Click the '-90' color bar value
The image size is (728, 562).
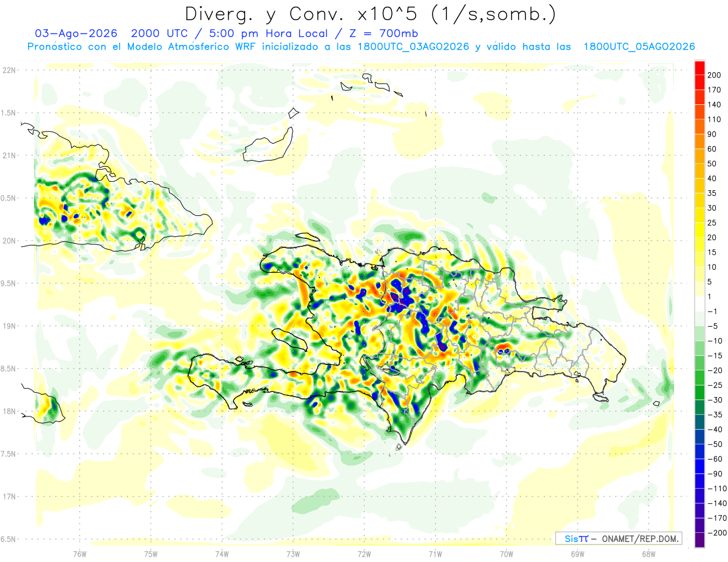point(714,473)
